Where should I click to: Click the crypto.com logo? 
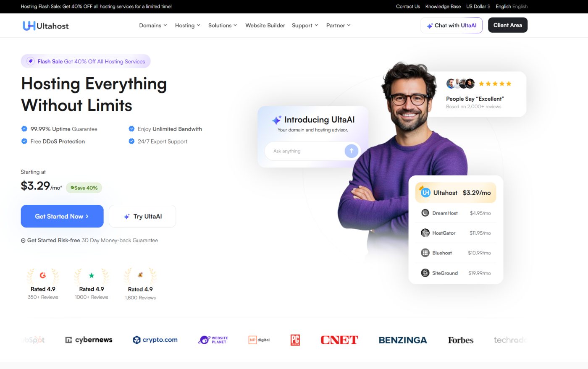pyautogui.click(x=155, y=340)
